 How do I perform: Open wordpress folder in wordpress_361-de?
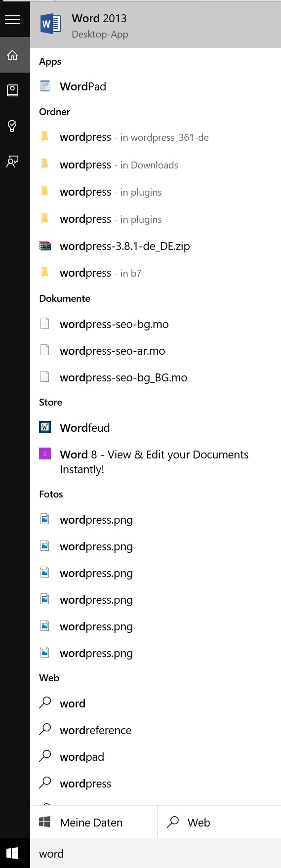click(156, 137)
